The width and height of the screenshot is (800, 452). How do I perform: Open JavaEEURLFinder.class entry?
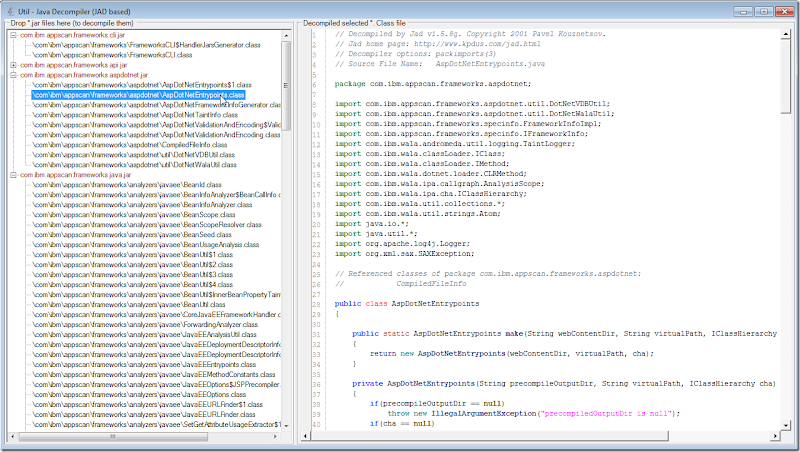[x=144, y=415]
